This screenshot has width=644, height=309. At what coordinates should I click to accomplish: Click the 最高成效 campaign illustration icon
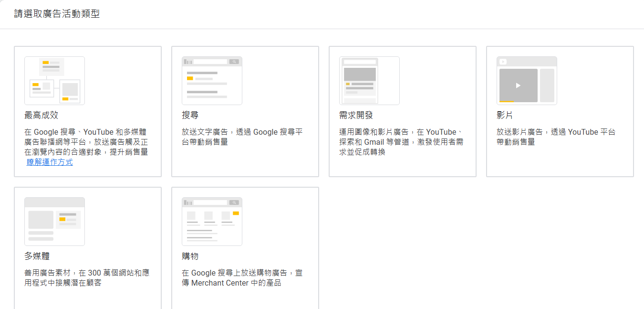click(54, 81)
